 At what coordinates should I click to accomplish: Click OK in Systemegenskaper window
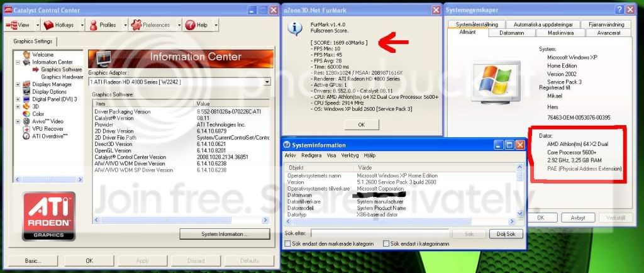pos(540,218)
